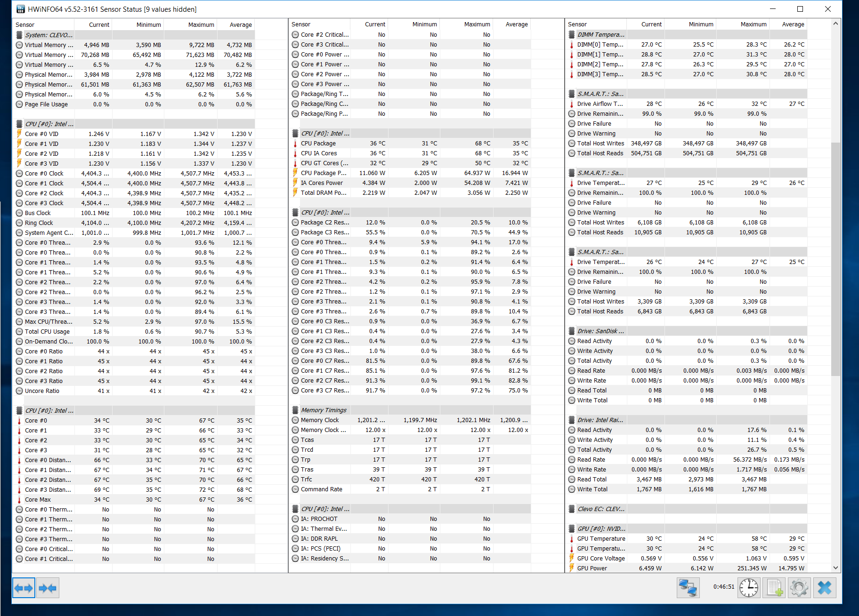
Task: Select the GPU [#0]: NVID... section header
Action: 688,528
